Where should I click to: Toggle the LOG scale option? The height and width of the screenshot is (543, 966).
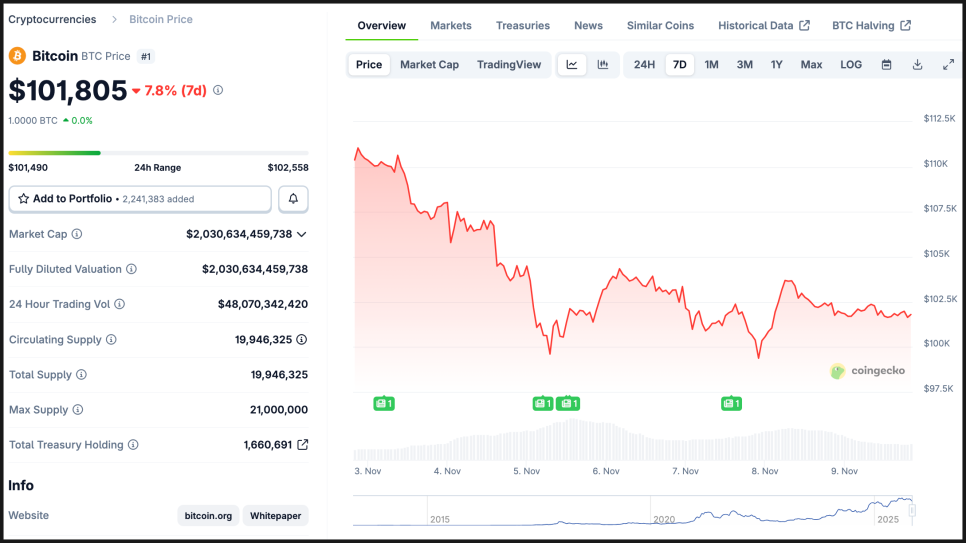pyautogui.click(x=851, y=65)
